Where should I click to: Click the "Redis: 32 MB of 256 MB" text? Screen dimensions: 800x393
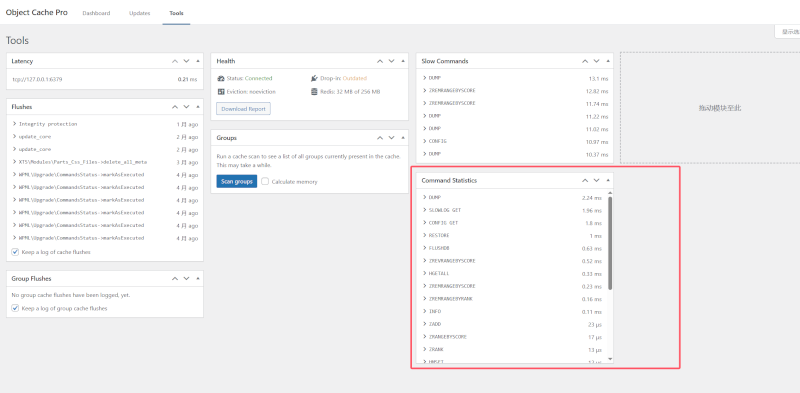click(351, 92)
